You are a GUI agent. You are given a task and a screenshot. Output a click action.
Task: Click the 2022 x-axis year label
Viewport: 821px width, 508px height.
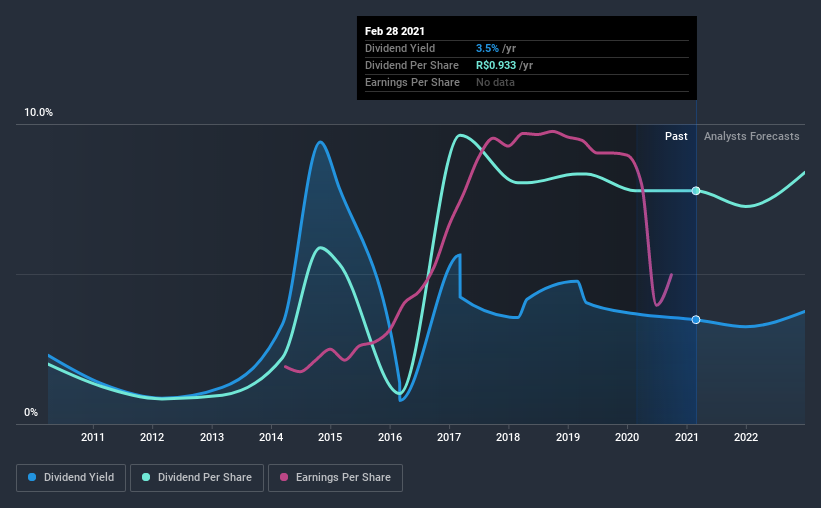click(746, 437)
